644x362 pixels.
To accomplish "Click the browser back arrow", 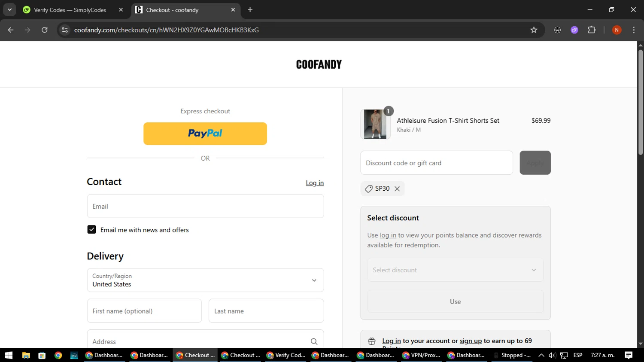I will pos(11,30).
